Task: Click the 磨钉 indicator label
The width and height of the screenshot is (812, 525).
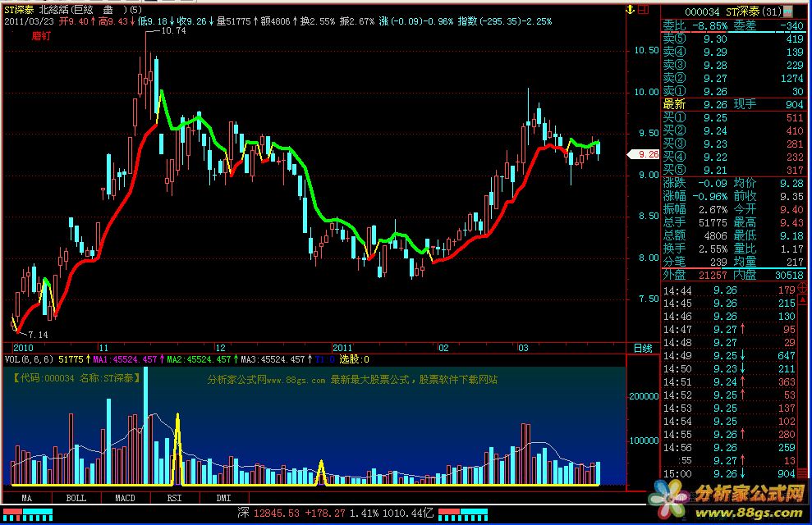Action: pos(41,36)
